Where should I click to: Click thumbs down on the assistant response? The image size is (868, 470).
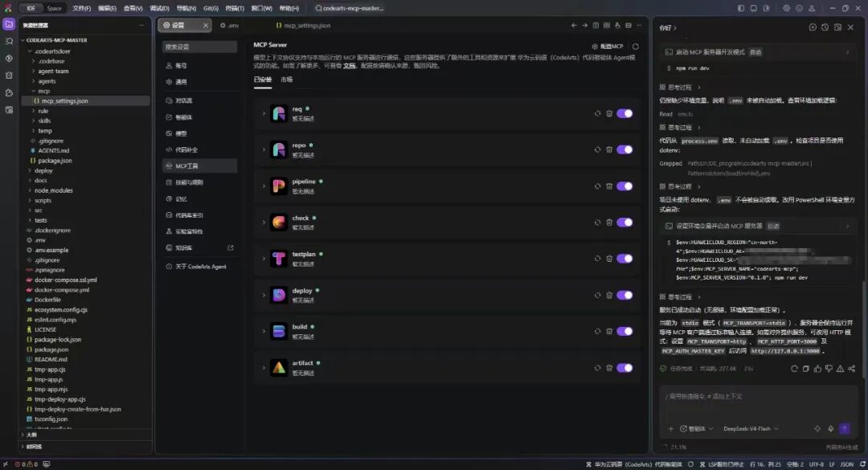(x=829, y=369)
